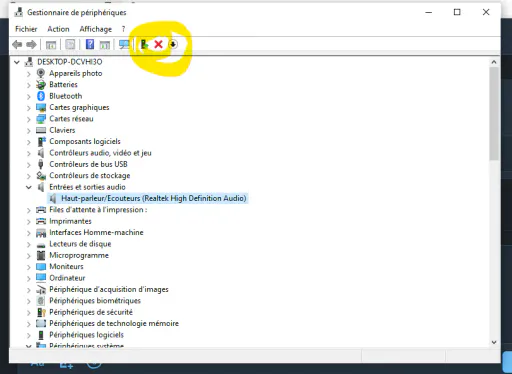
Task: Click the Claviers keyboard icon
Action: tap(41, 130)
